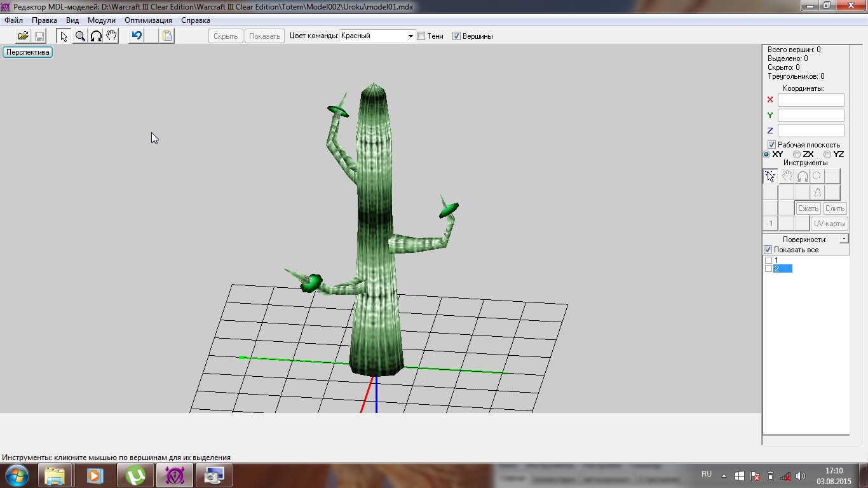This screenshot has height=488, width=868.
Task: Click the clipboard paste icon
Action: [166, 36]
